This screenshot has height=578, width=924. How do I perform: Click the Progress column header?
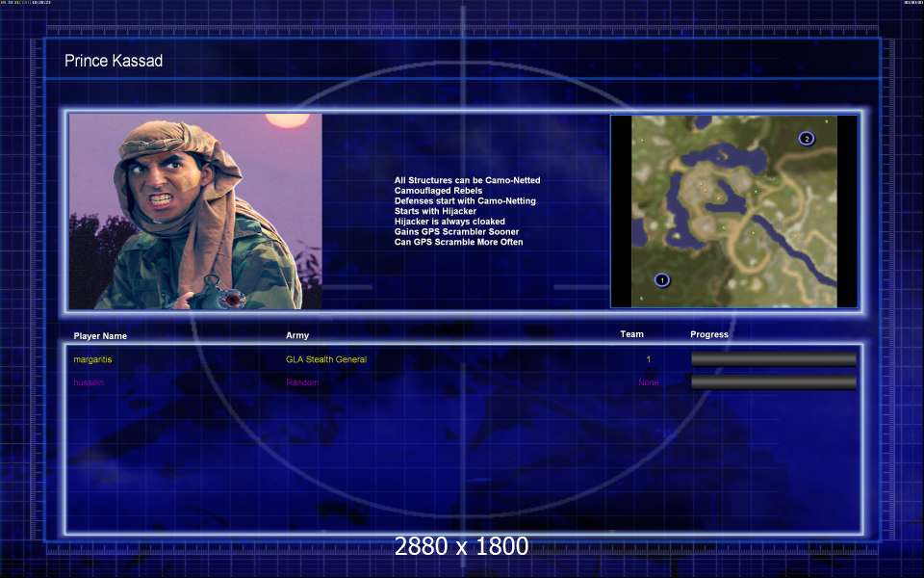[x=709, y=334]
